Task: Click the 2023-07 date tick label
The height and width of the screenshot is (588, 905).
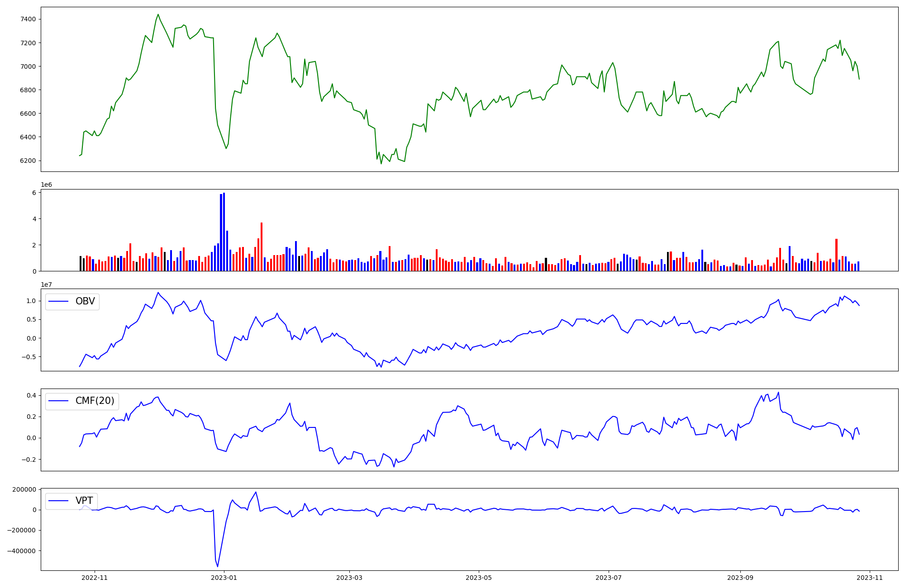Action: [608, 578]
